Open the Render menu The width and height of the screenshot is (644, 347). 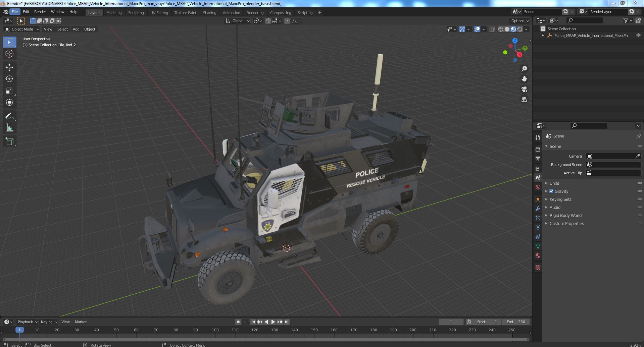40,12
